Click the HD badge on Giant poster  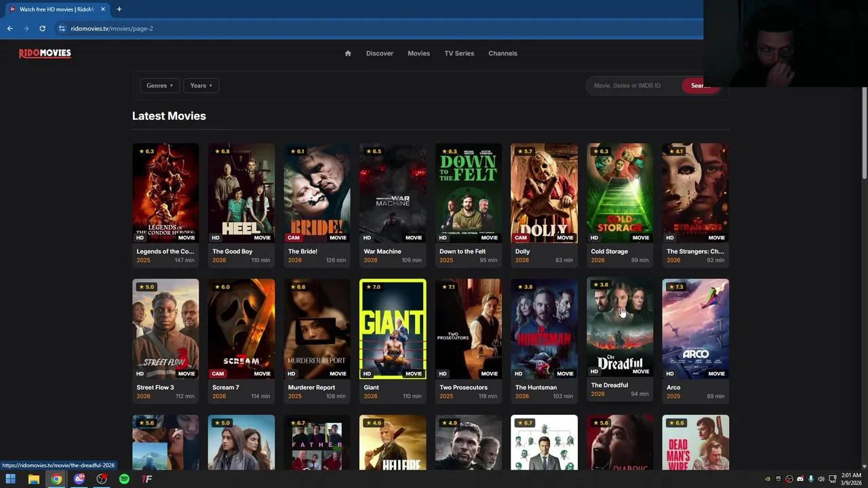click(367, 373)
